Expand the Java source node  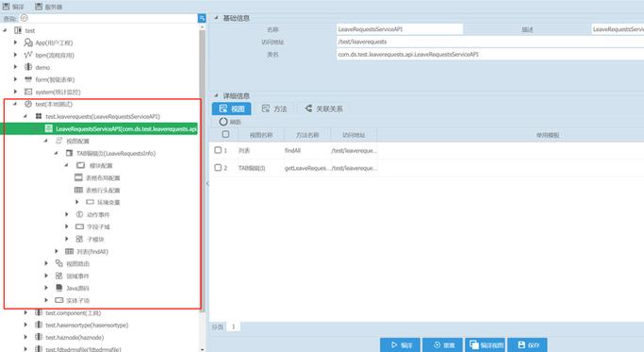coord(46,288)
